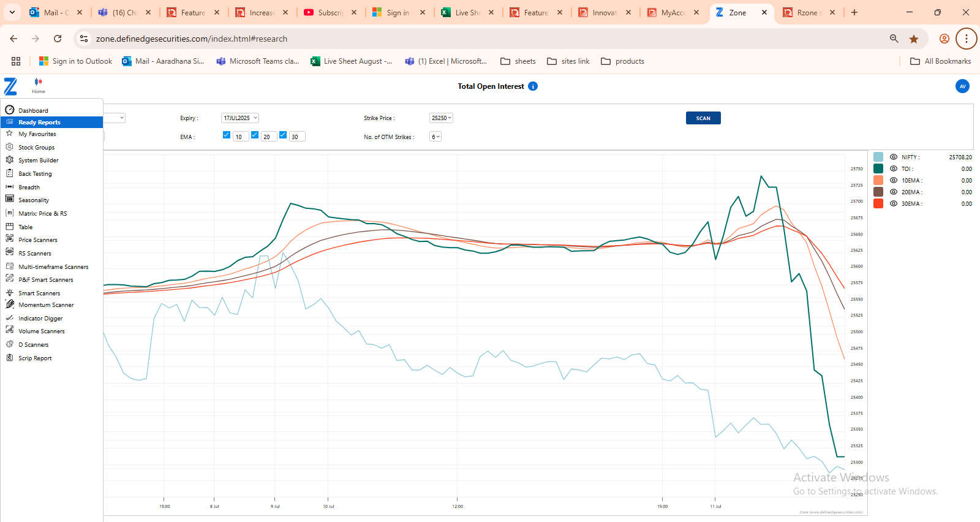Open the Expiry 17JUL2025 dropdown

(x=240, y=118)
